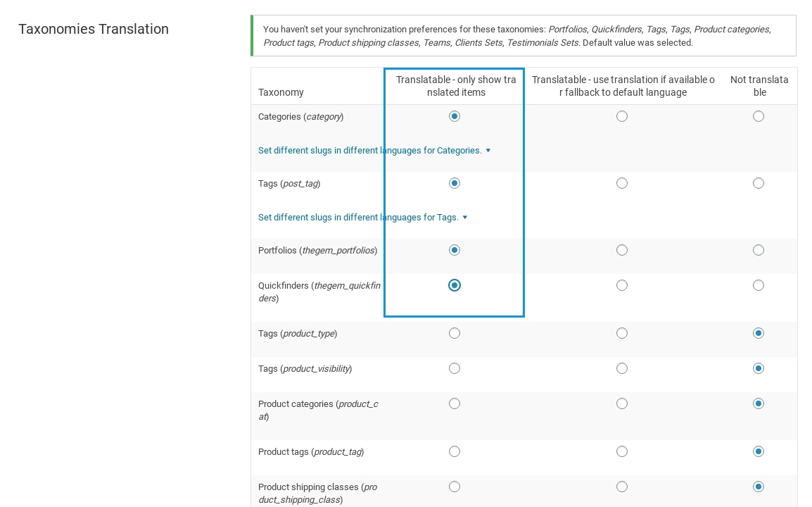This screenshot has height=507, width=812.
Task: Click the dropdown arrow beside Categories slugs link
Action: tap(488, 151)
